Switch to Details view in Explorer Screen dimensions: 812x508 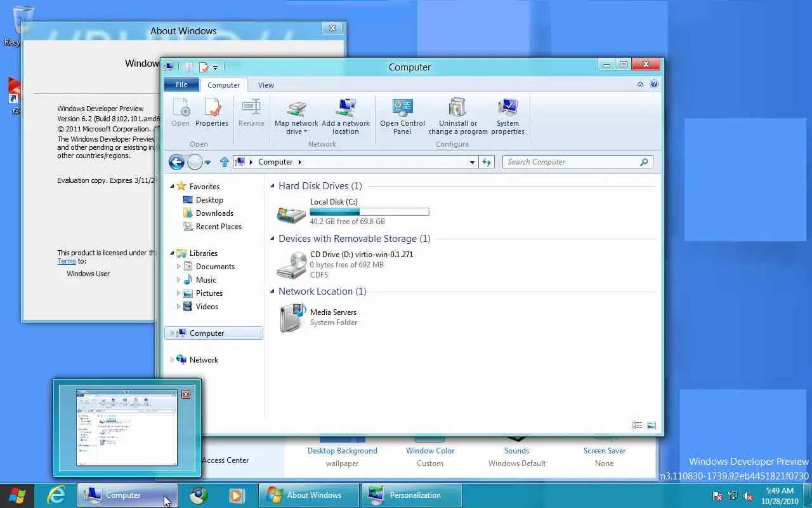pos(637,425)
